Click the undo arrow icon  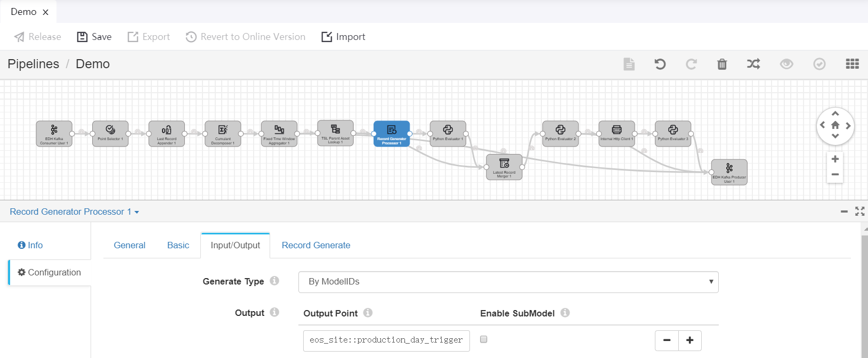point(660,64)
